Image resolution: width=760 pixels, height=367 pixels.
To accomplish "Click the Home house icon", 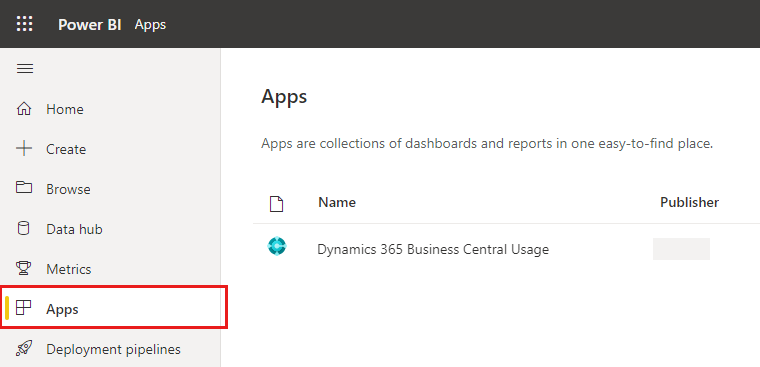I will pos(24,109).
